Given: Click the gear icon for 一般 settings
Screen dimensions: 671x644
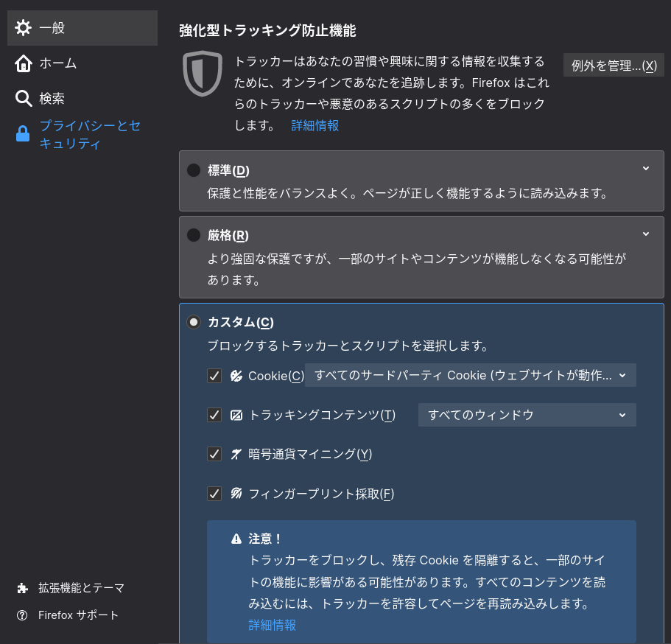Looking at the screenshot, I should click(23, 28).
